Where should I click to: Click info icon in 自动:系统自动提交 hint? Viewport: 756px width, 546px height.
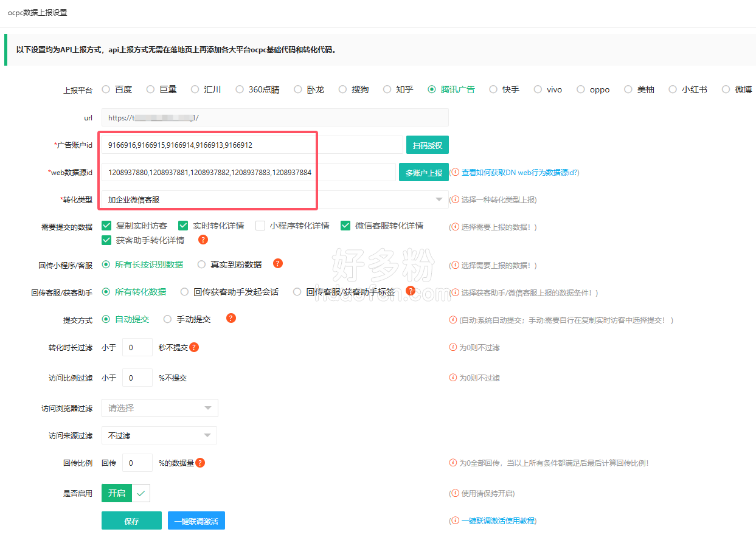(x=453, y=320)
